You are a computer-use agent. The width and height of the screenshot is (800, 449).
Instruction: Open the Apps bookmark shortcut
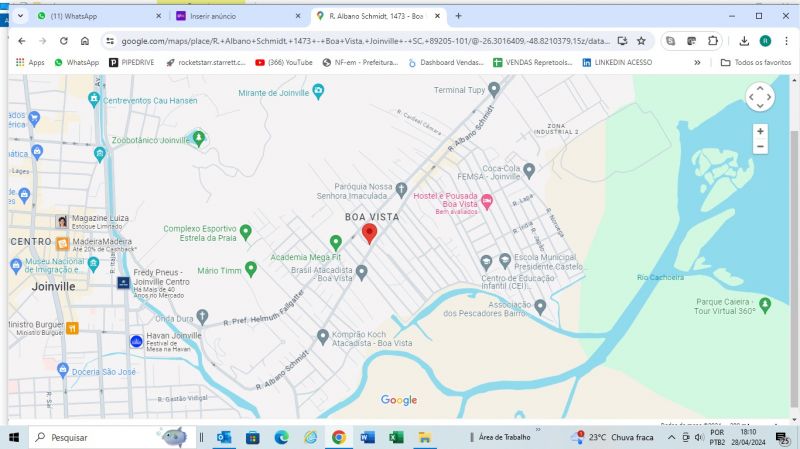tap(30, 62)
